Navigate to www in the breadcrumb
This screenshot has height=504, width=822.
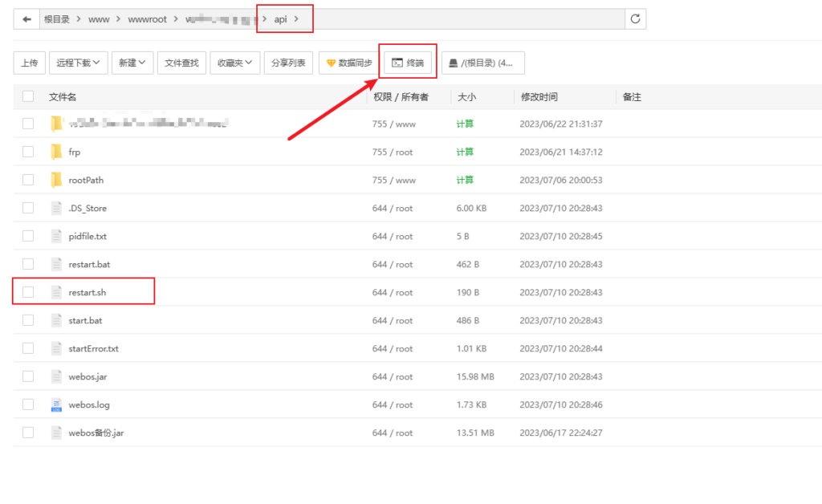(x=99, y=18)
